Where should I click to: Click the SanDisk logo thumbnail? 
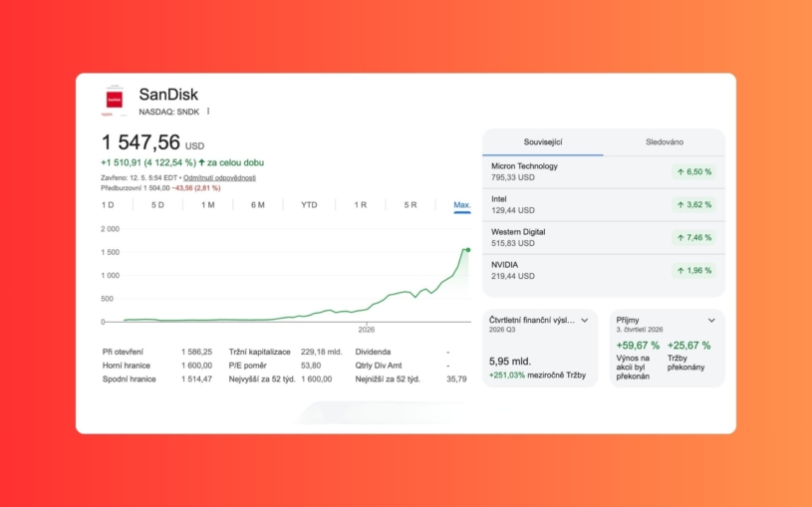point(114,100)
